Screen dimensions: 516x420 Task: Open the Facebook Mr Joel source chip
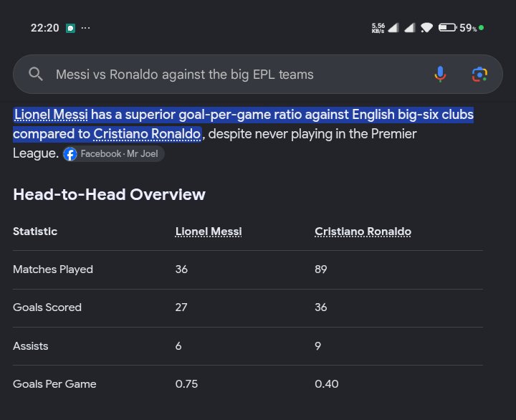[x=113, y=153]
